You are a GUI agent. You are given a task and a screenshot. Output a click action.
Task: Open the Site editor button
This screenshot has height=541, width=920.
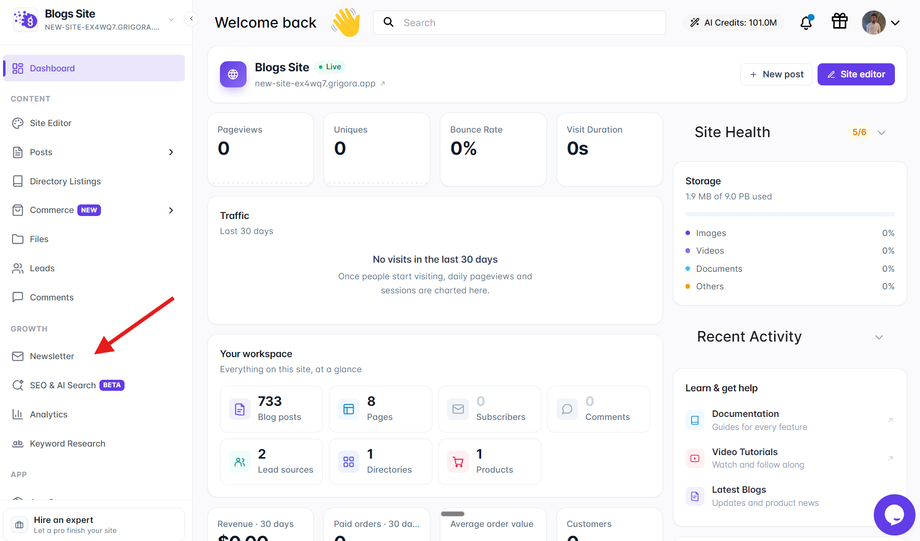click(856, 75)
